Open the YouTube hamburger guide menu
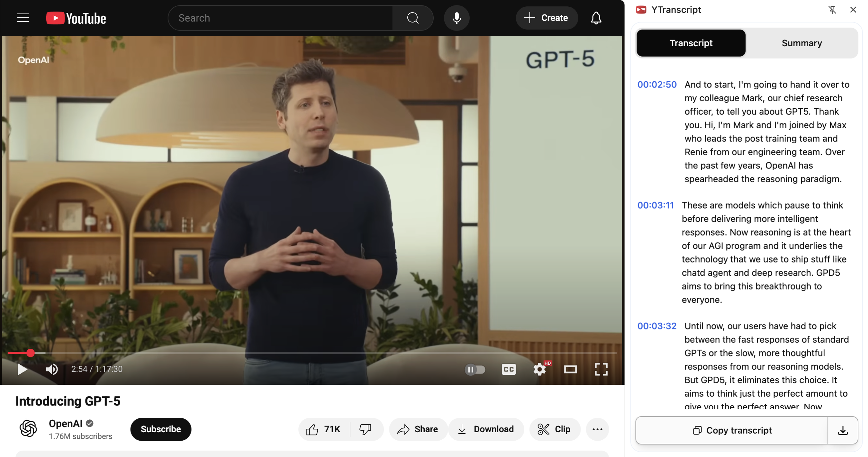The image size is (868, 457). tap(23, 18)
